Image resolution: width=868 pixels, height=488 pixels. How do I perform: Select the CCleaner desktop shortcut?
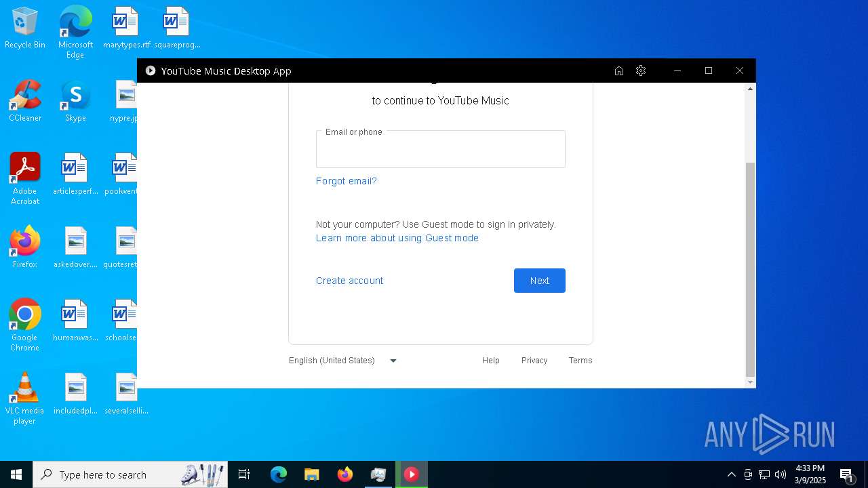(25, 102)
